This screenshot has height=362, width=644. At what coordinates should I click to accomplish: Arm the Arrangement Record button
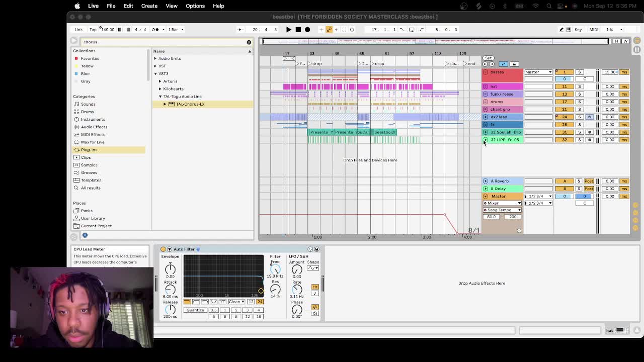pyautogui.click(x=307, y=30)
